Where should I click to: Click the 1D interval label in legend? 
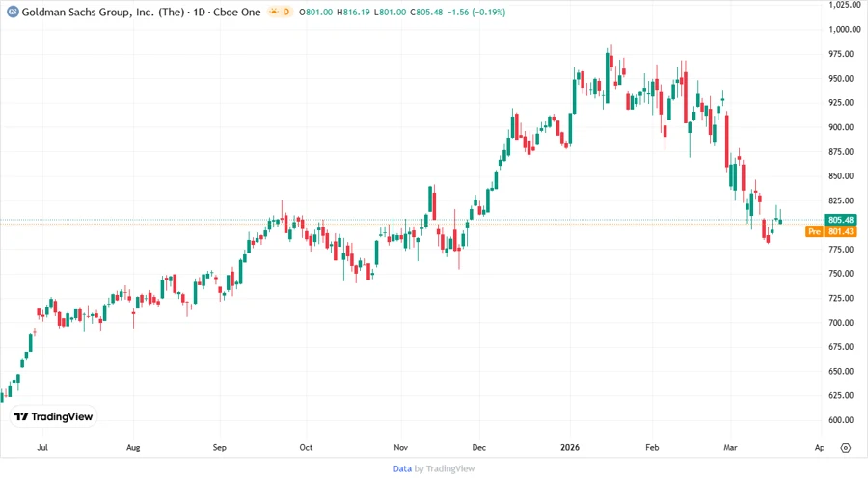(200, 13)
